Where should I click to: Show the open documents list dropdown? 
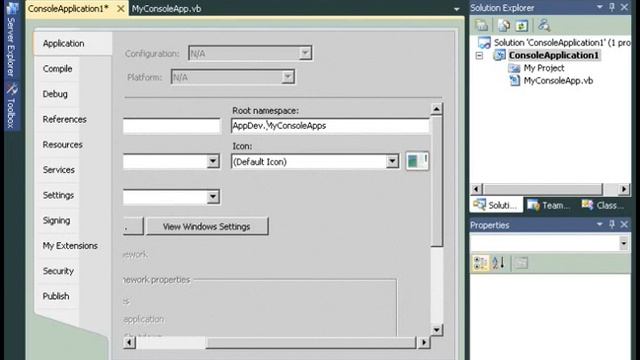(456, 9)
